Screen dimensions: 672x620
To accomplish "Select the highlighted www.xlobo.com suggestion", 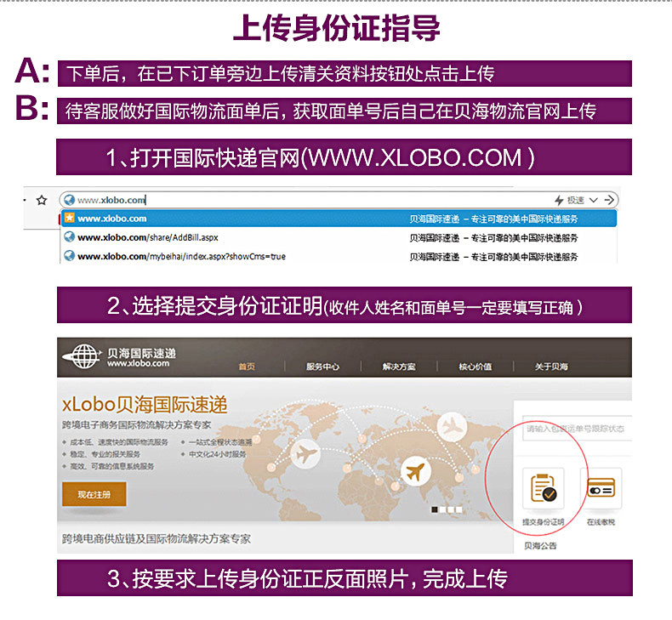I will [339, 219].
